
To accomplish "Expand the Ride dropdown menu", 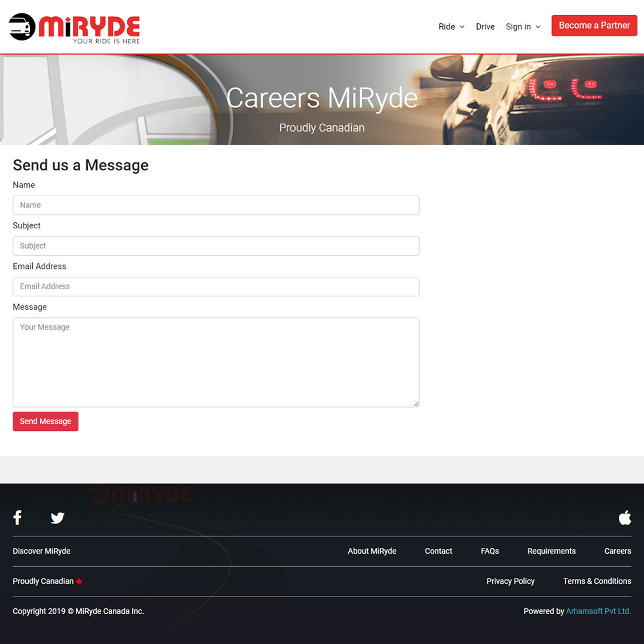I will click(451, 27).
